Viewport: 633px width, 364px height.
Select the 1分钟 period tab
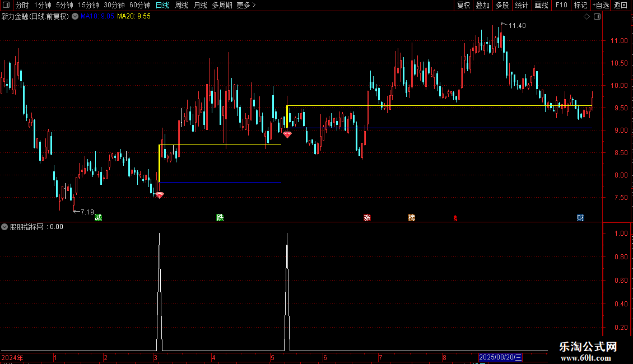tap(43, 5)
